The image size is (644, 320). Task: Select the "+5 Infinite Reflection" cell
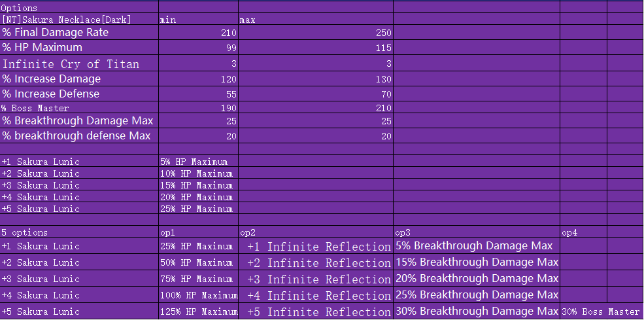tap(319, 312)
